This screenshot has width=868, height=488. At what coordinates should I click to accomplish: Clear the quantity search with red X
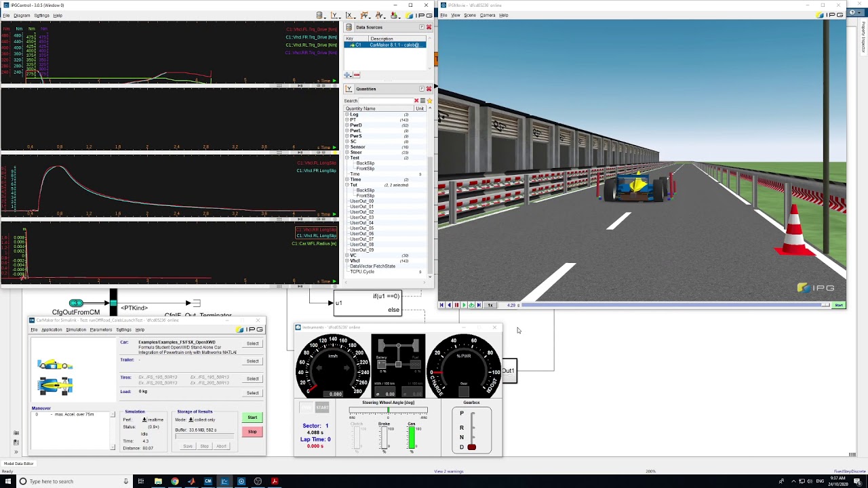coord(416,101)
